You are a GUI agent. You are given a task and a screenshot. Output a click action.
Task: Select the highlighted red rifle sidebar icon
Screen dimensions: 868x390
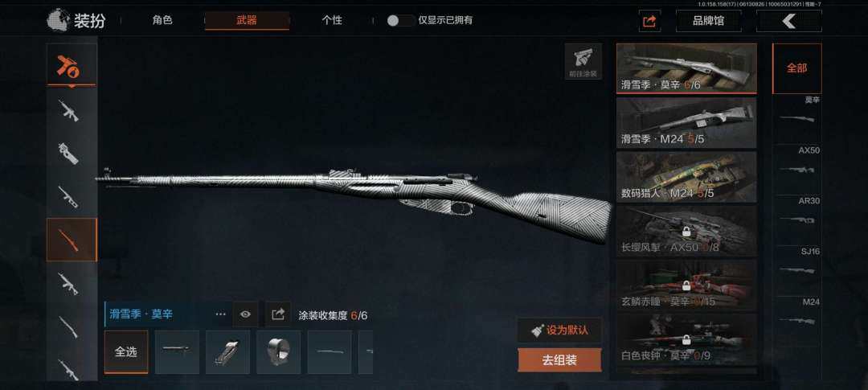72,240
